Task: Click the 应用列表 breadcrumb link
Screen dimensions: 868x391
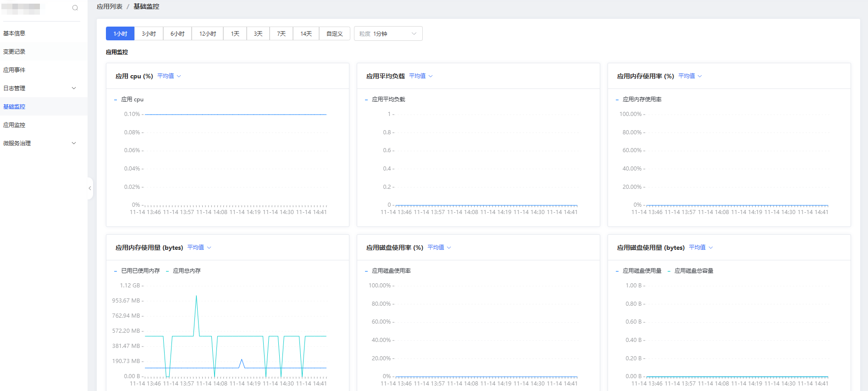Action: coord(110,7)
